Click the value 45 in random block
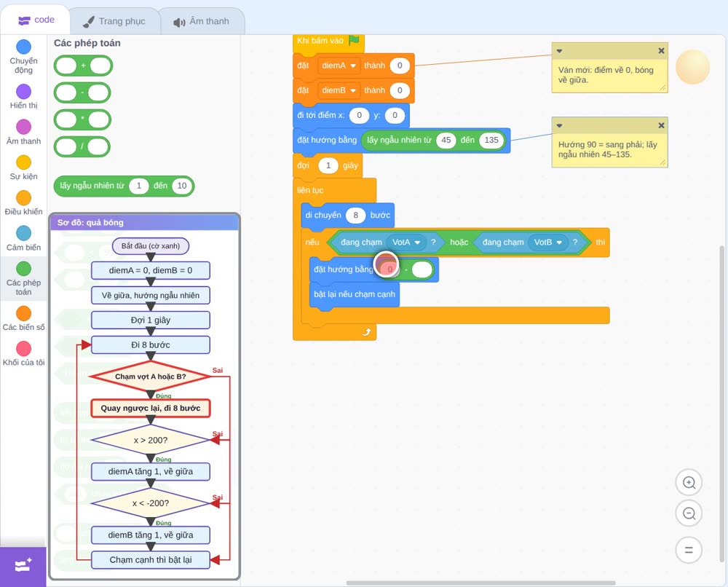The height and width of the screenshot is (587, 728). click(446, 141)
